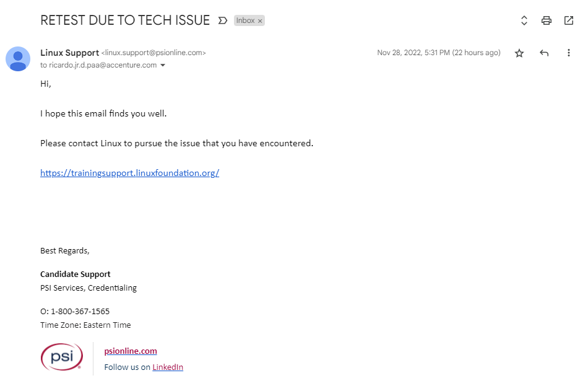This screenshot has width=588, height=391.
Task: Click the sender's profile avatar
Action: pos(17,59)
